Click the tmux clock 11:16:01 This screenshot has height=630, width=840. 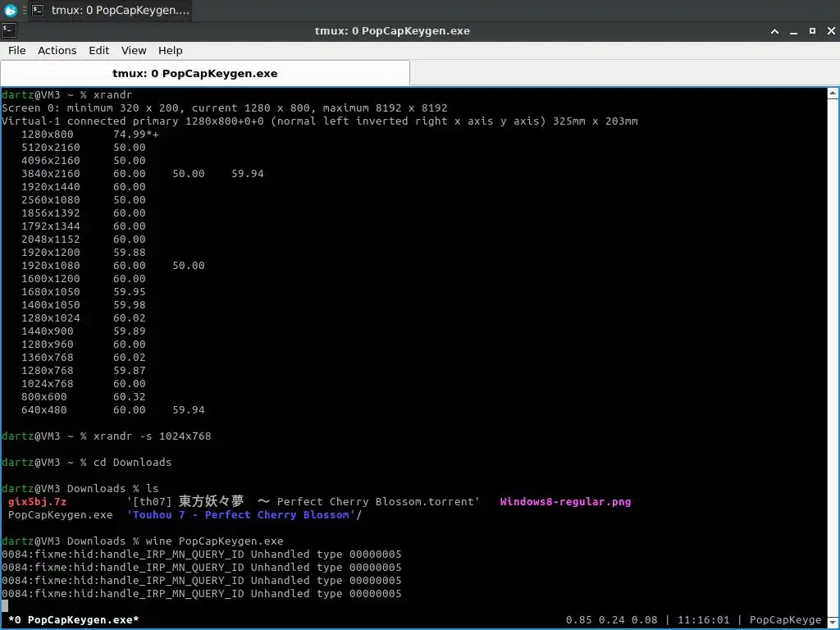(703, 620)
